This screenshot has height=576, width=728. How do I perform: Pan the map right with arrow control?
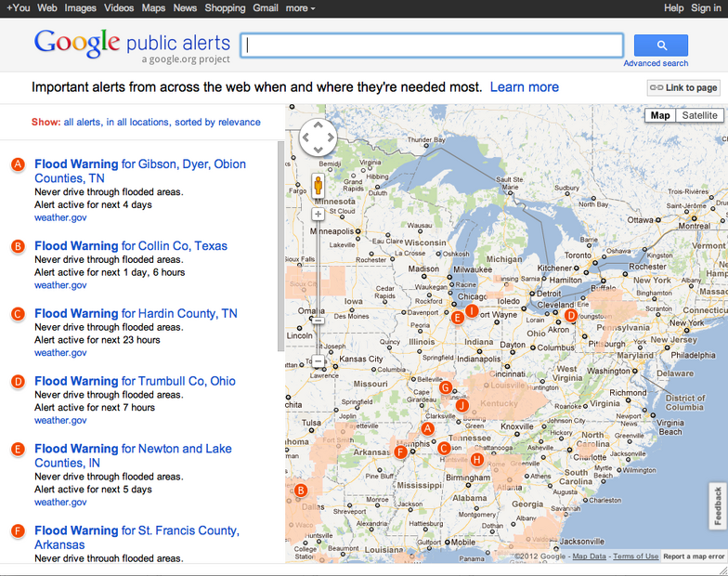pos(331,137)
